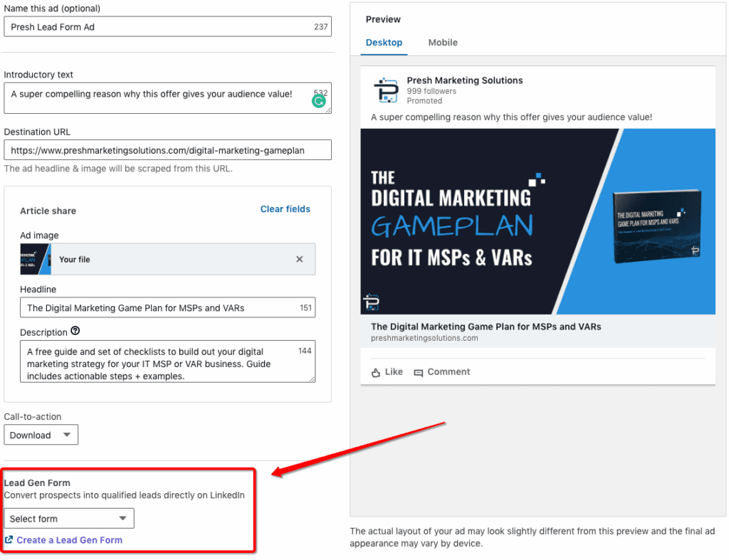Click the Clear fields link
Screen dimensions: 729x560
pyautogui.click(x=285, y=209)
